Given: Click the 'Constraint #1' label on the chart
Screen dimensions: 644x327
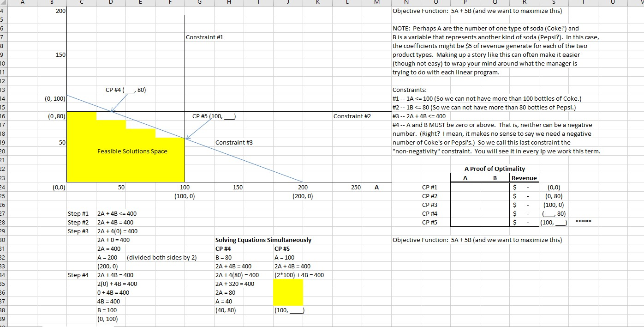Looking at the screenshot, I should 204,37.
